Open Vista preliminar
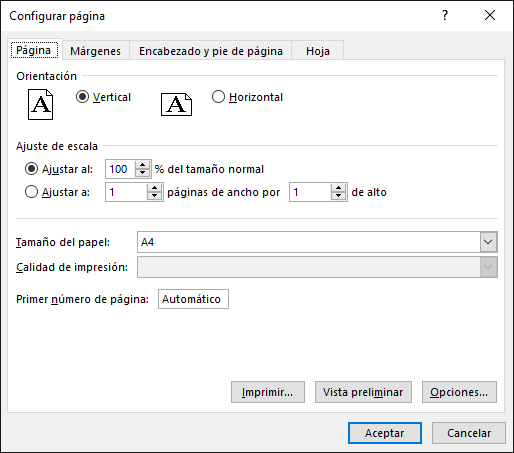514x453 pixels. coord(363,392)
